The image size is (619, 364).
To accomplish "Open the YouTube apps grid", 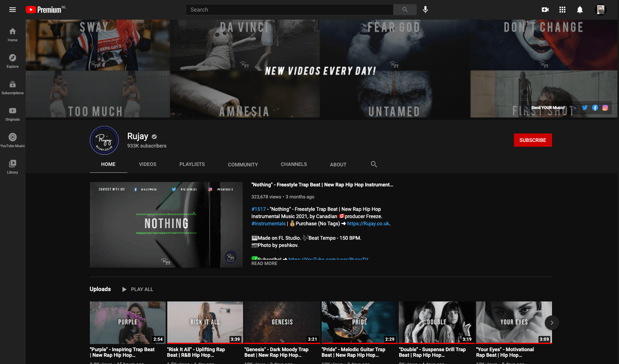I will point(562,10).
